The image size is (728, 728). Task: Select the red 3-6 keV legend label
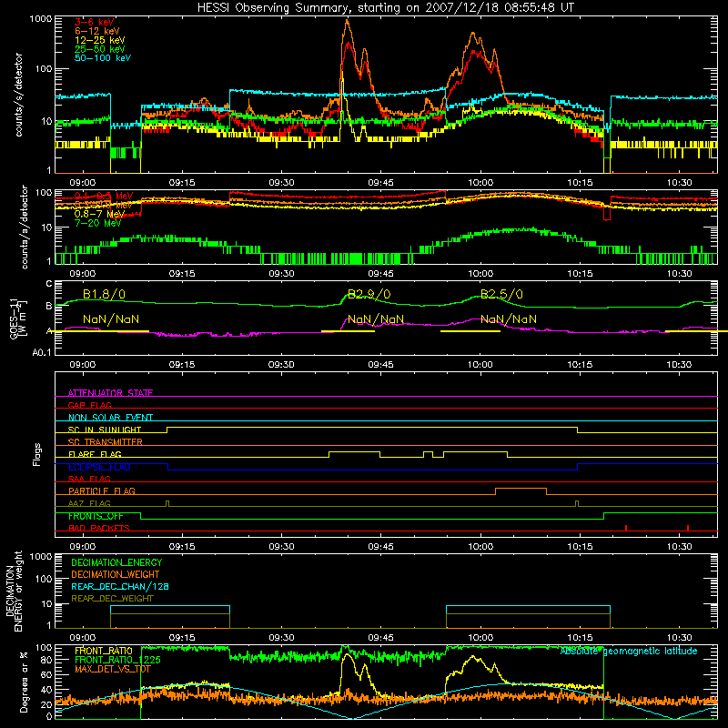tap(94, 22)
